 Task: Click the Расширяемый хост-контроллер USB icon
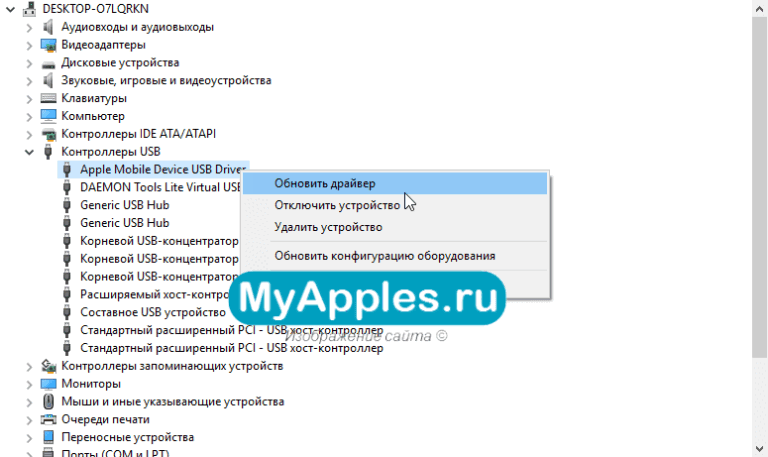pos(67,294)
